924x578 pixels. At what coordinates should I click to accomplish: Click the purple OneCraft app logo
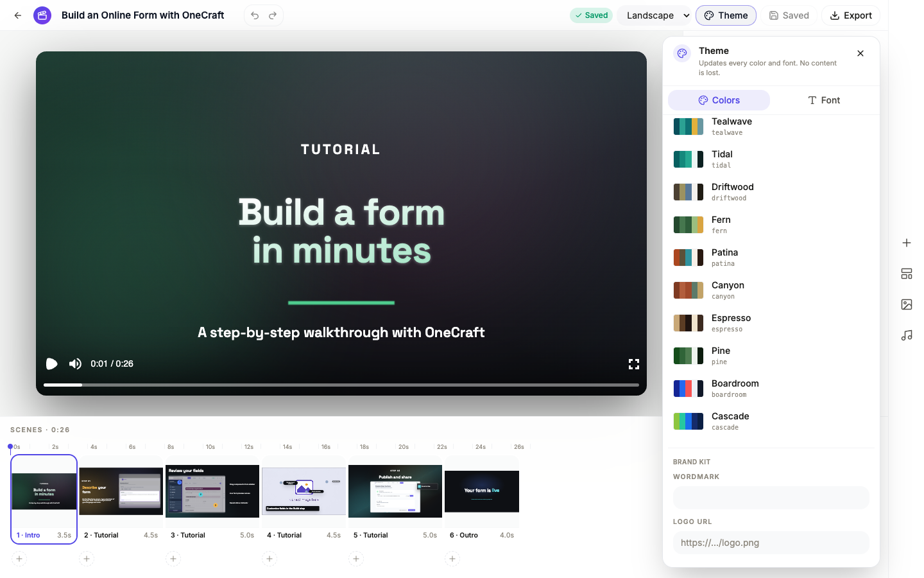coord(42,15)
